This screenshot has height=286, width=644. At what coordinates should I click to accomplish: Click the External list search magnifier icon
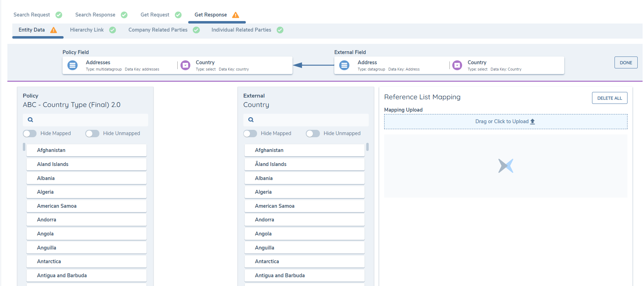coord(251,120)
